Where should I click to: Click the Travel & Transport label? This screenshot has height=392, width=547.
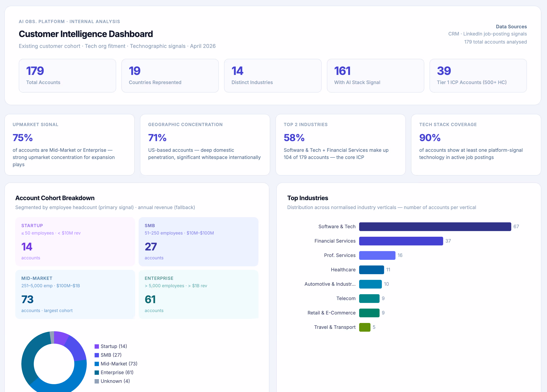click(x=335, y=327)
